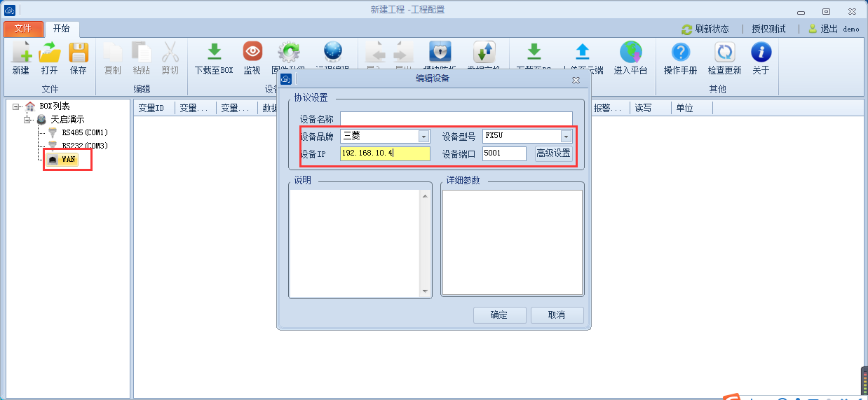Click the 下载至BOX download icon
The image size is (868, 400).
pyautogui.click(x=215, y=53)
